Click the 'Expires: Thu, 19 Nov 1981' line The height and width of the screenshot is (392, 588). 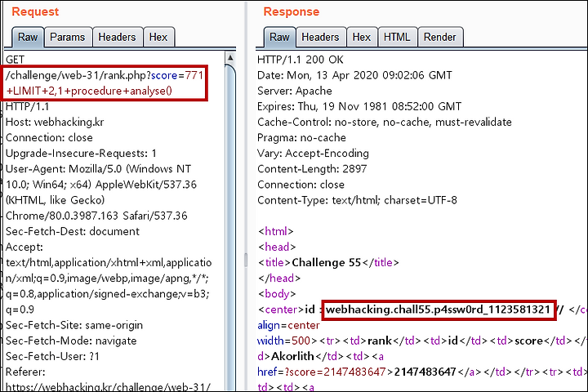point(359,106)
